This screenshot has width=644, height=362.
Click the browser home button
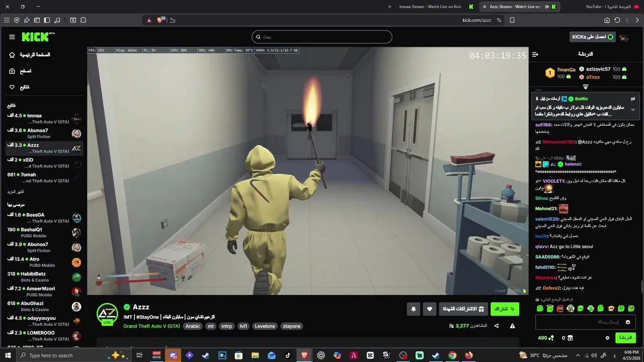pos(607,20)
